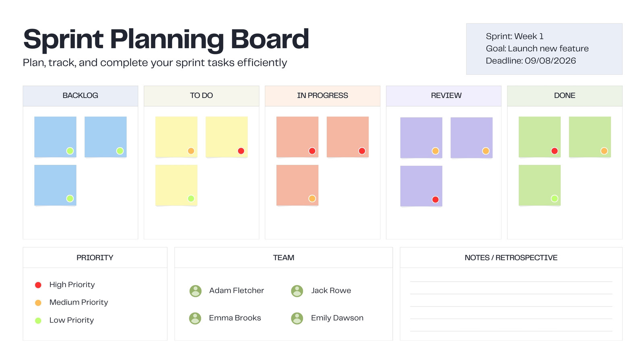Select the second green Done sticky note
The width and height of the screenshot is (644, 362).
[x=590, y=137]
